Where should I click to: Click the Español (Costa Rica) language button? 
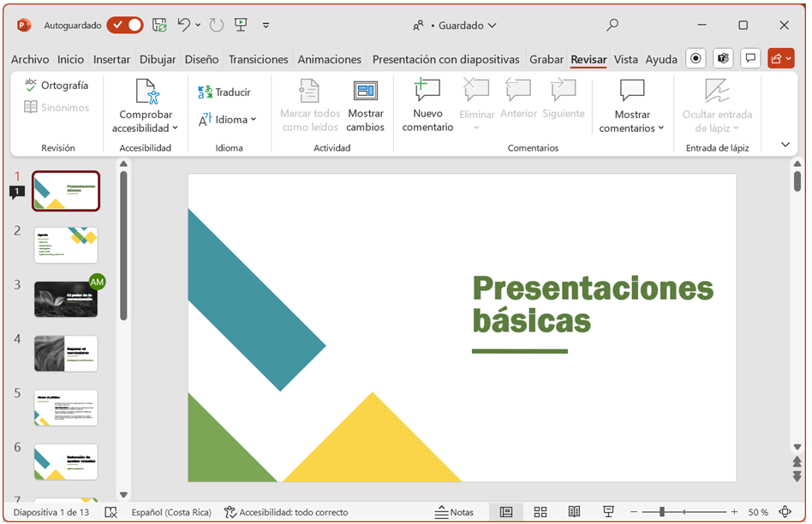pyautogui.click(x=171, y=512)
